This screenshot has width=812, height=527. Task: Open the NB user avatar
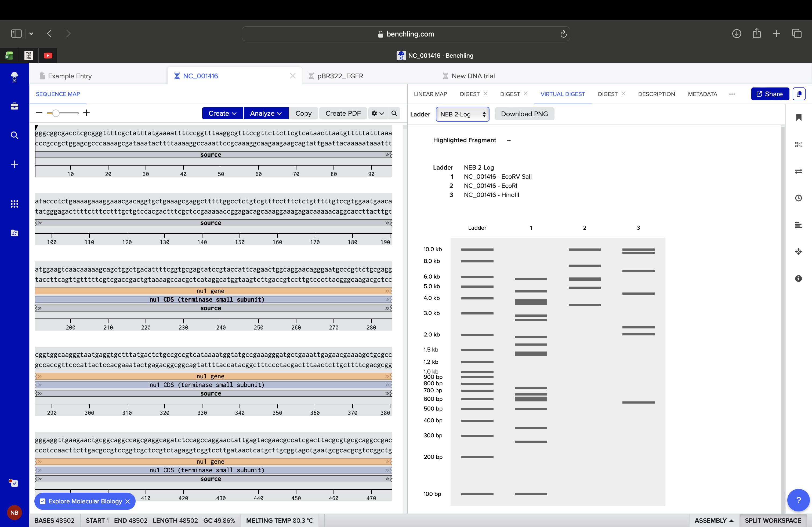click(x=14, y=512)
